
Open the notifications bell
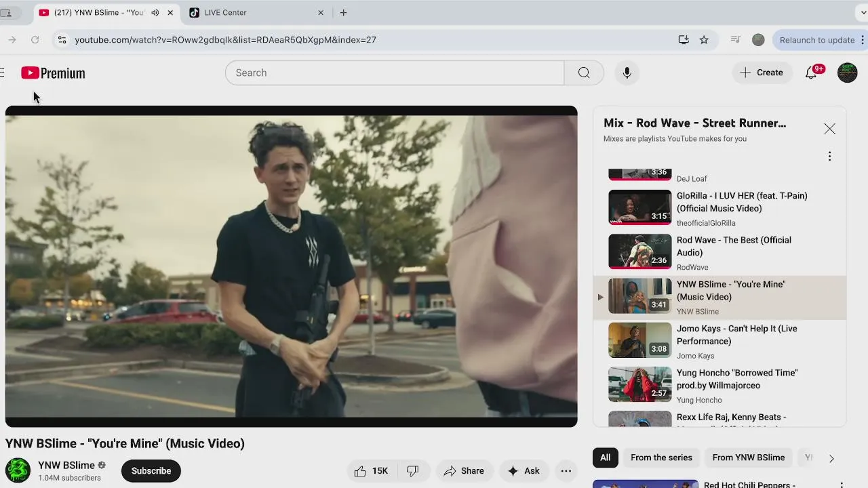(811, 73)
